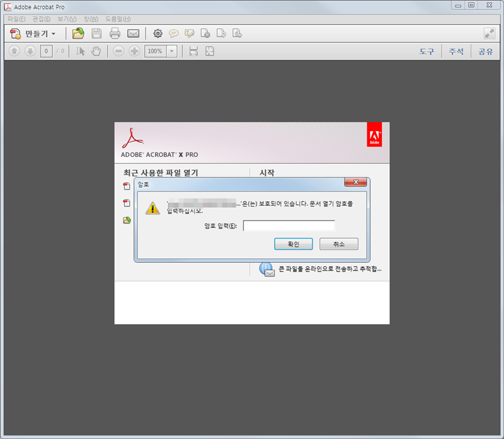504x439 pixels.
Task: Click the 확인 OK button
Action: [294, 244]
